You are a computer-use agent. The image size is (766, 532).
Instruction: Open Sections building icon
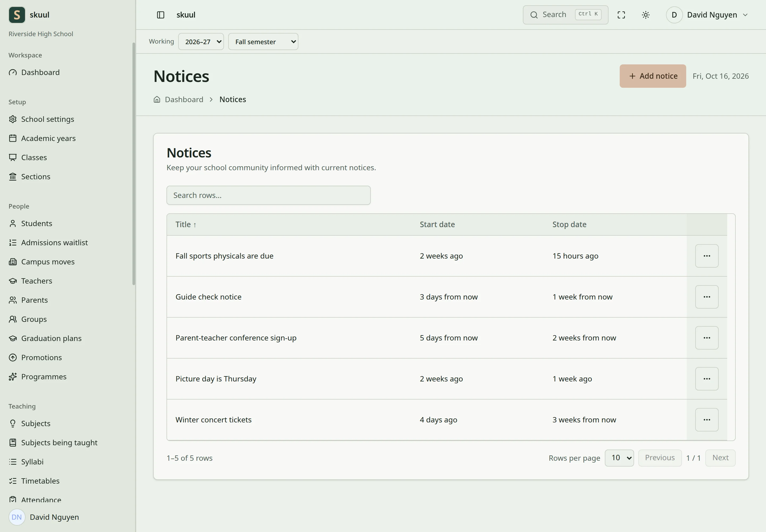pos(13,176)
